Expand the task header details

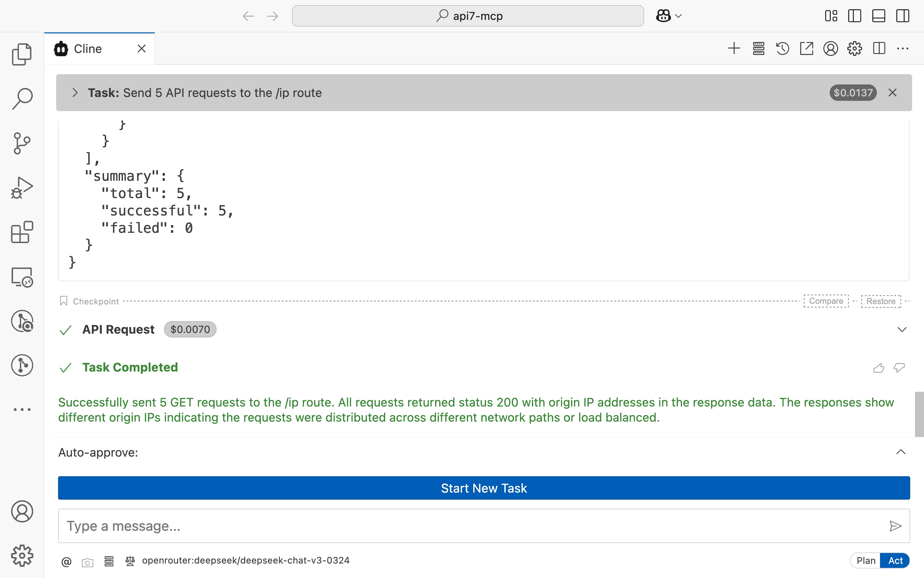(x=75, y=92)
